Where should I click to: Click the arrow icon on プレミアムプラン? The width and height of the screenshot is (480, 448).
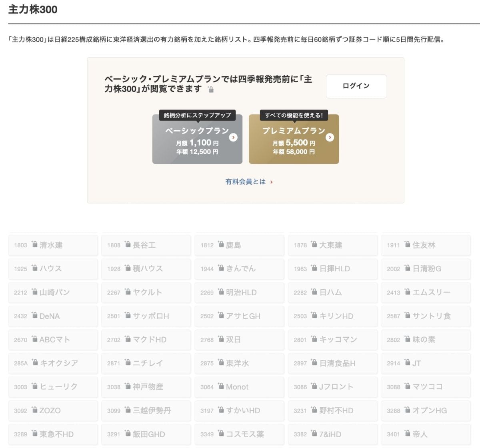tap(330, 137)
